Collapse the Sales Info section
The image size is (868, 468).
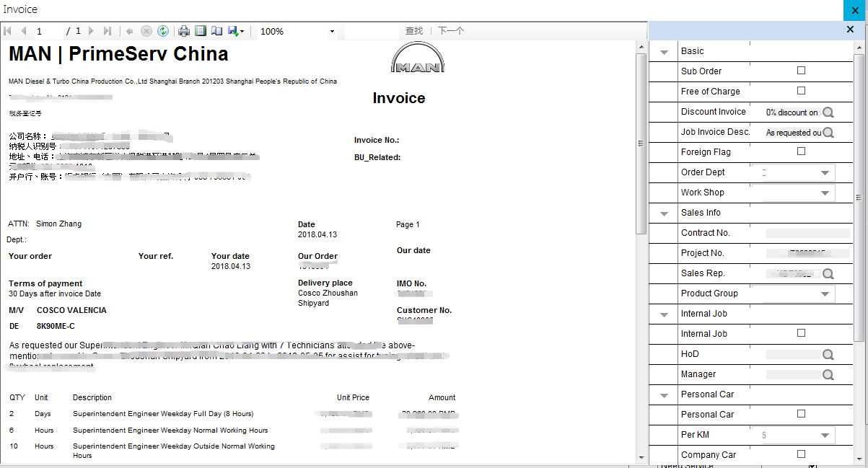[664, 213]
